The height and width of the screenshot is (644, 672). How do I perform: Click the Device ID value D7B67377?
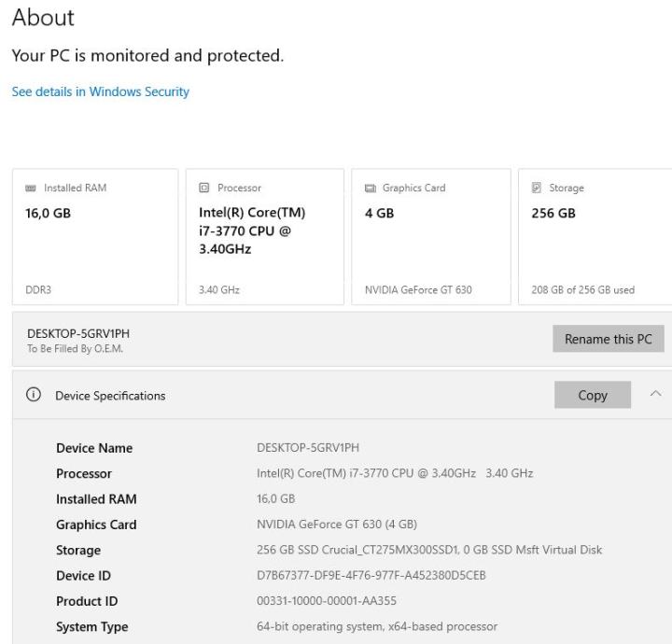[371, 576]
